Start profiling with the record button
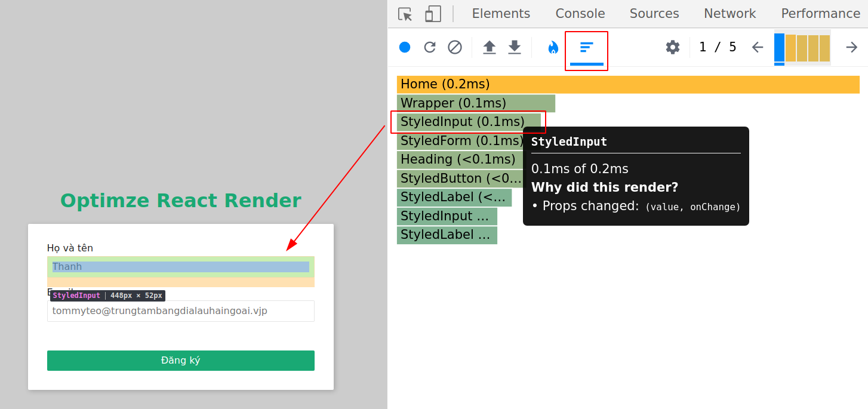The height and width of the screenshot is (409, 868). click(x=405, y=47)
